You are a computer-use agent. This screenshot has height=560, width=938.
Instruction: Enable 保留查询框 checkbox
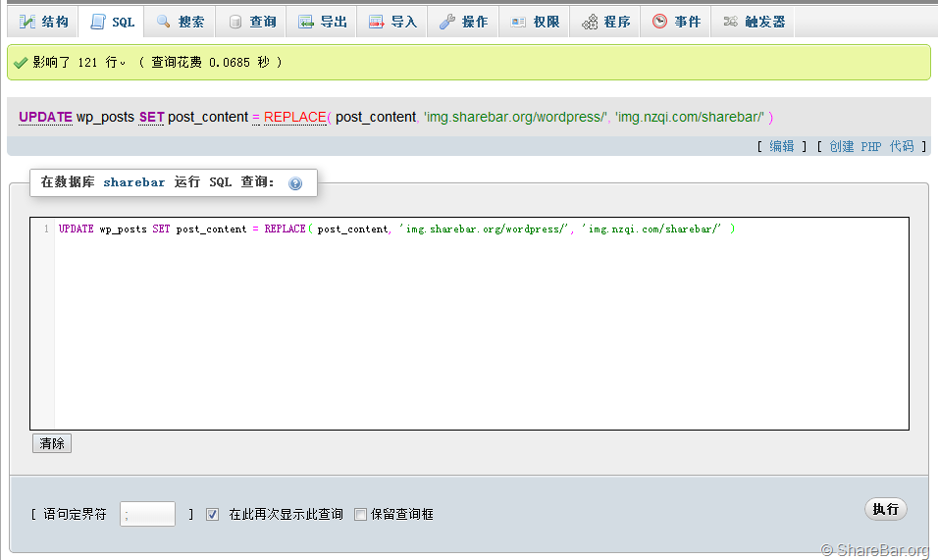[x=360, y=514]
